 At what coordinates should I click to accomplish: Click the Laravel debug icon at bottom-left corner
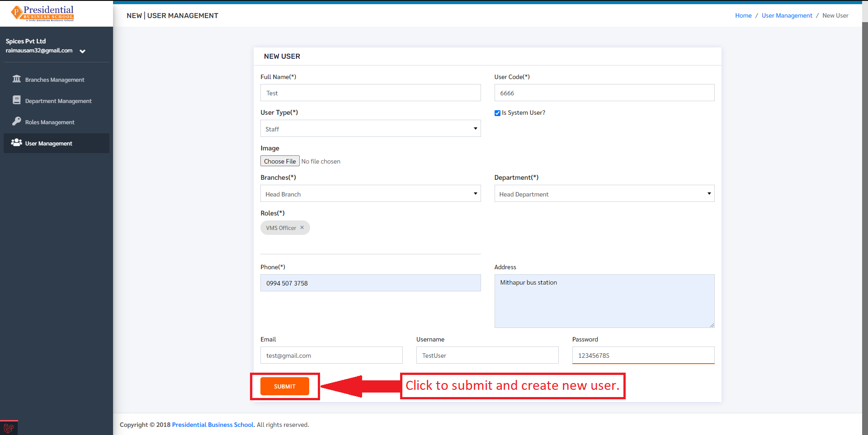point(9,428)
